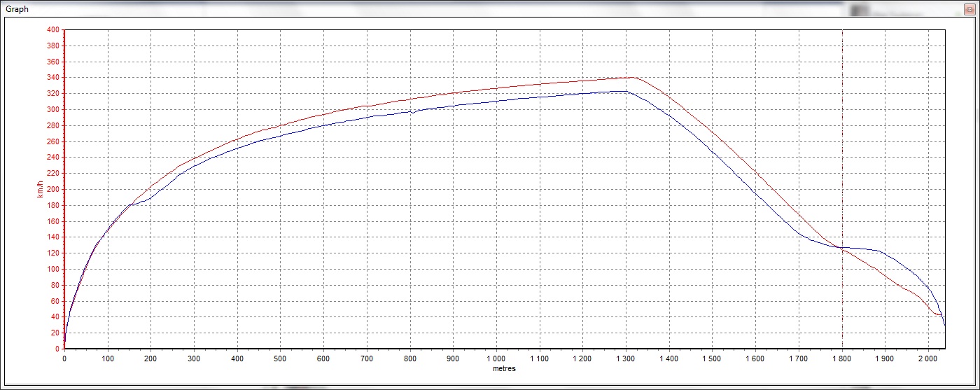Click the x-axis tick label "100"
Screen dimensions: 980x390
(108, 358)
